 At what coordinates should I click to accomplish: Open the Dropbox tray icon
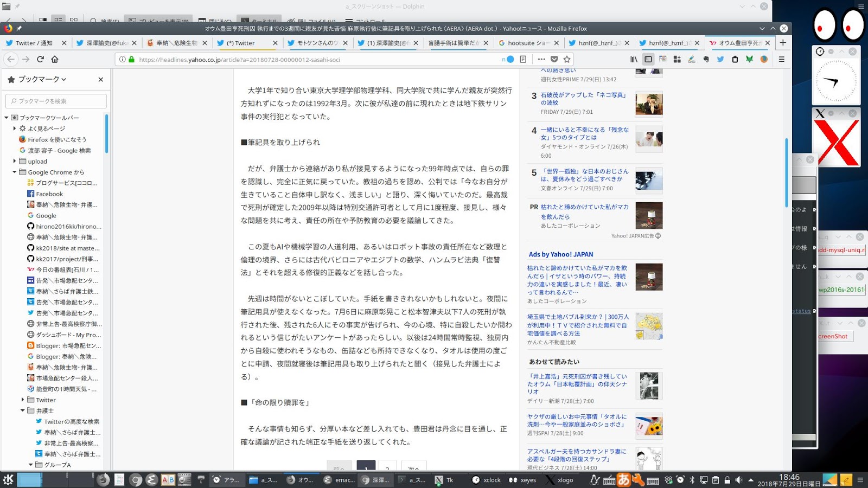click(x=669, y=480)
